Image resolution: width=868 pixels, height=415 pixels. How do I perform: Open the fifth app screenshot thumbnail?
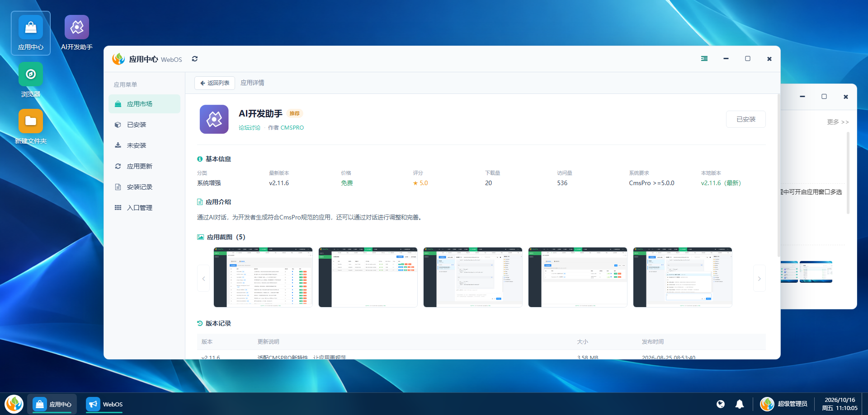pyautogui.click(x=683, y=277)
